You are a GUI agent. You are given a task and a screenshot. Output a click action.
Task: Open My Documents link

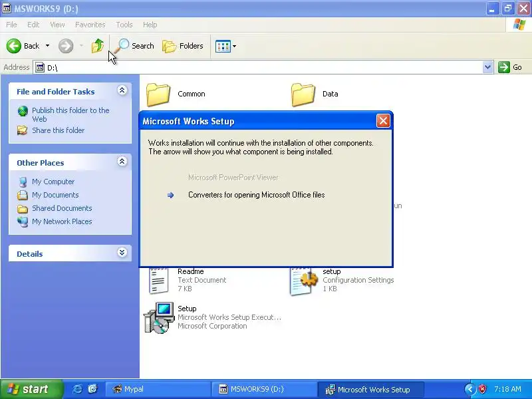55,195
